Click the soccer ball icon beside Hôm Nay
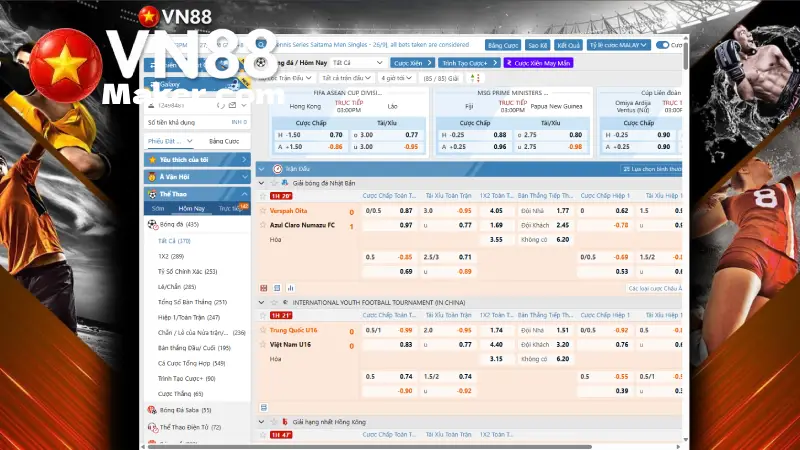Image resolution: width=800 pixels, height=450 pixels. pos(261,63)
